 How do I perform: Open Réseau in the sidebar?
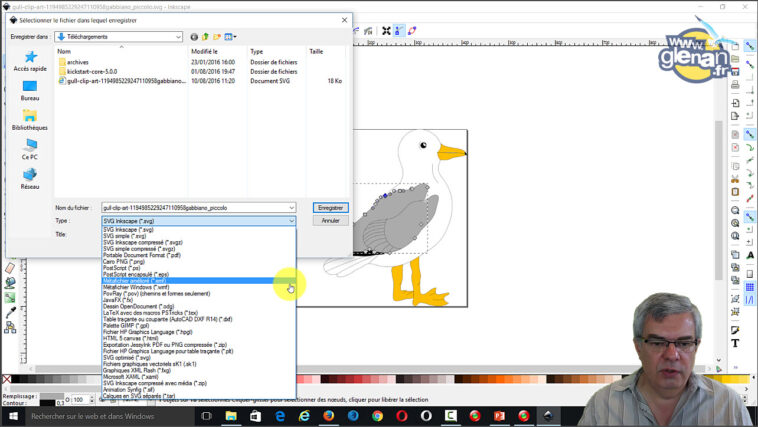[30, 178]
